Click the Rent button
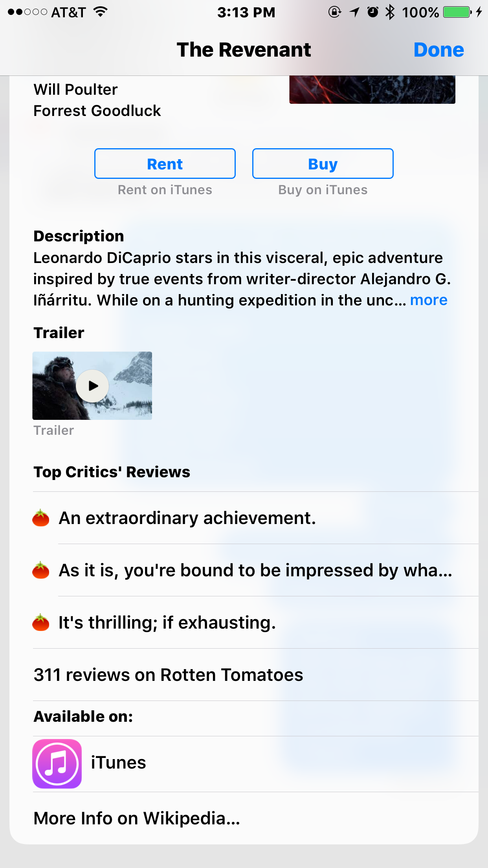488x868 pixels. pos(165,164)
